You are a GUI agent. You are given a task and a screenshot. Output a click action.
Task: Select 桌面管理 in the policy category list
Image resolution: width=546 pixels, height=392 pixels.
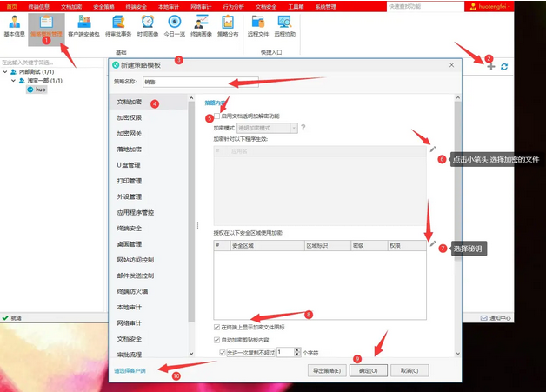pyautogui.click(x=130, y=244)
